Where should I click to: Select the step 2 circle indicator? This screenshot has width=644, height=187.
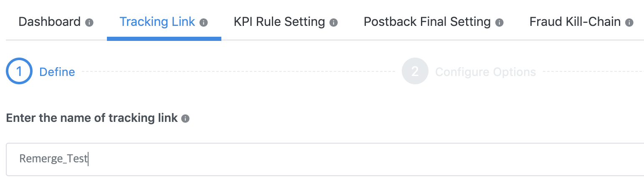pos(415,71)
